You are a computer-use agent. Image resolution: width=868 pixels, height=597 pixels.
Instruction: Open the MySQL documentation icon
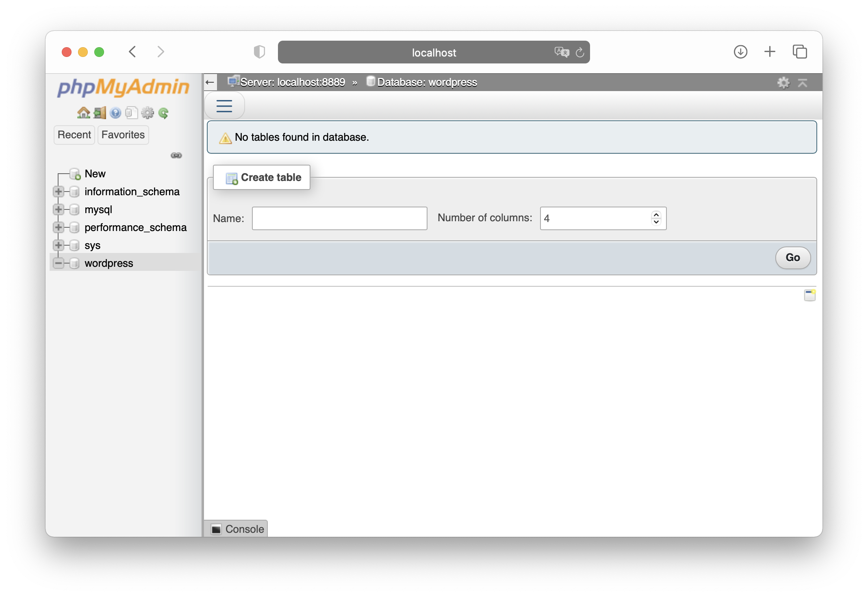[x=131, y=113]
